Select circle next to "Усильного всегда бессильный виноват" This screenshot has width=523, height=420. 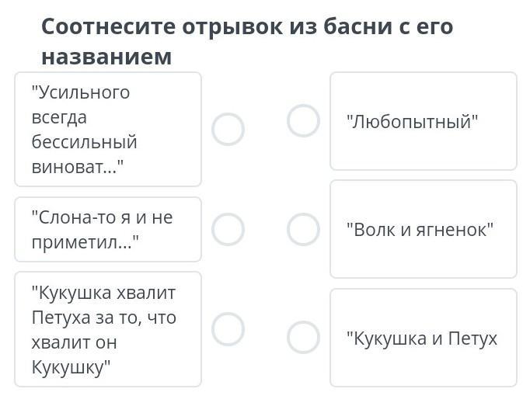228,129
